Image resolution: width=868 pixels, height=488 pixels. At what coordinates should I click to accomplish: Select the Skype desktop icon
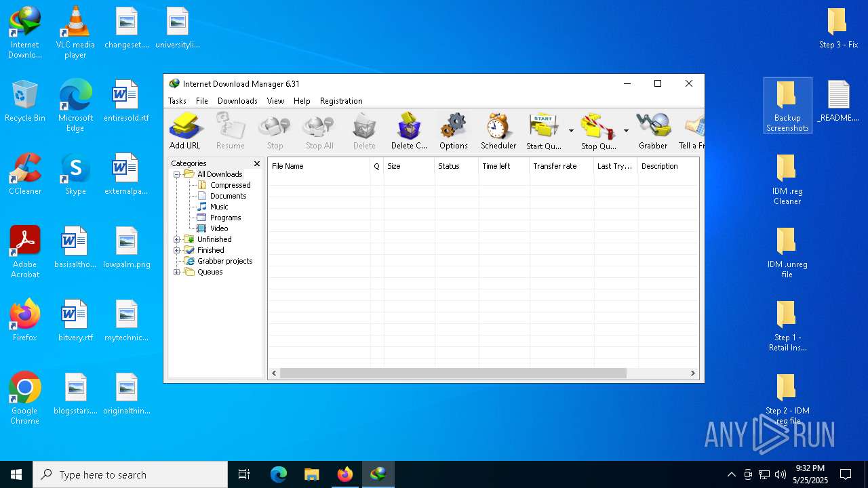pos(75,175)
